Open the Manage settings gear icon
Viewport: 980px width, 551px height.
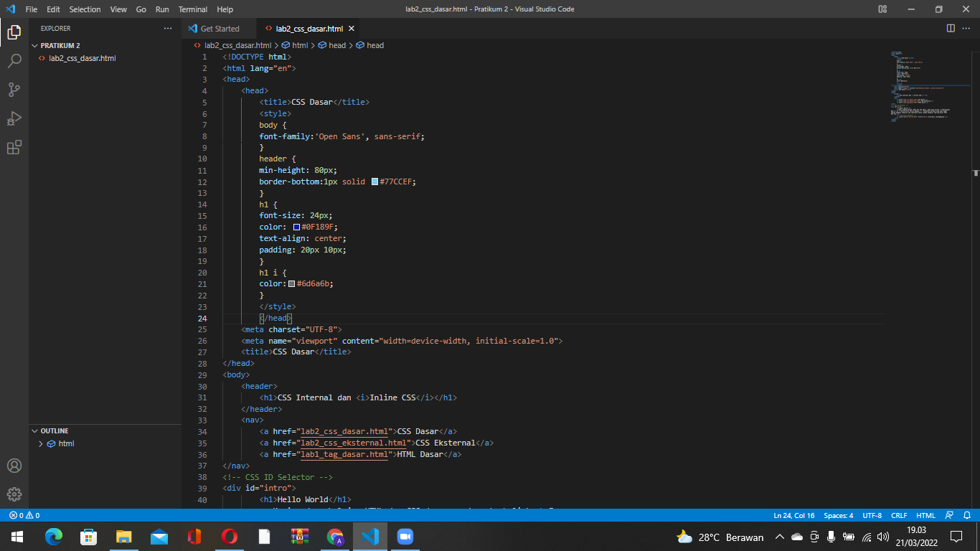point(14,494)
